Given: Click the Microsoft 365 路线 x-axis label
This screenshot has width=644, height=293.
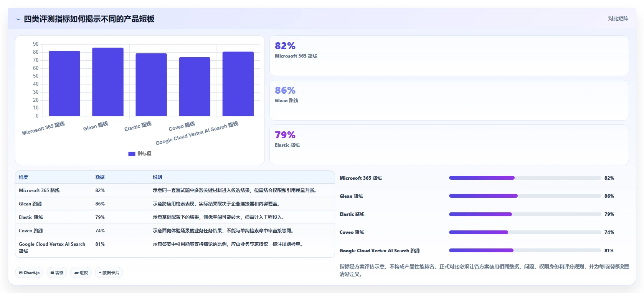Looking at the screenshot, I should point(43,128).
